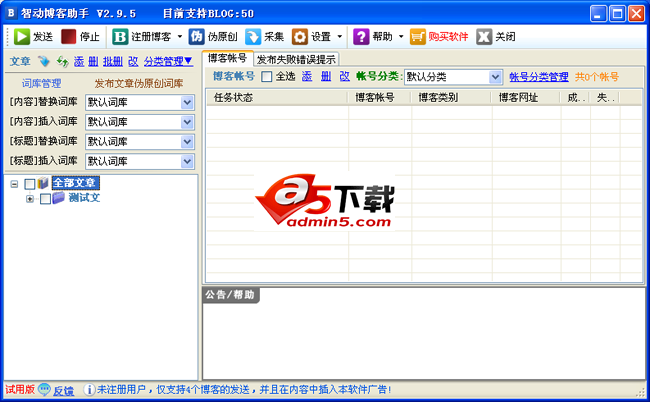Click the info icon in status bar
650x402 pixels.
(x=89, y=390)
